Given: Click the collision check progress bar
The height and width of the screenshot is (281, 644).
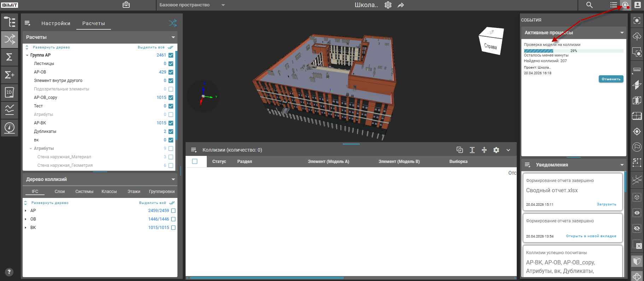Looking at the screenshot, I should tap(573, 51).
